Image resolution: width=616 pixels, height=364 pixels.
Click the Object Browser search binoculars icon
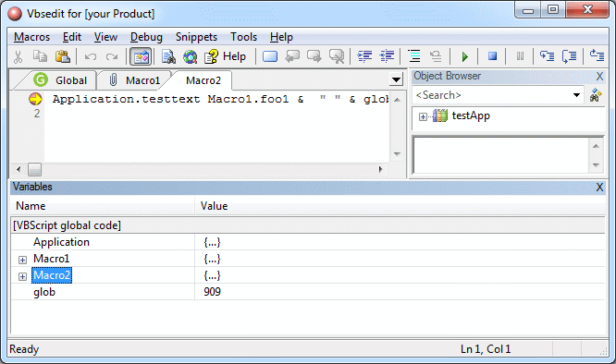point(596,95)
